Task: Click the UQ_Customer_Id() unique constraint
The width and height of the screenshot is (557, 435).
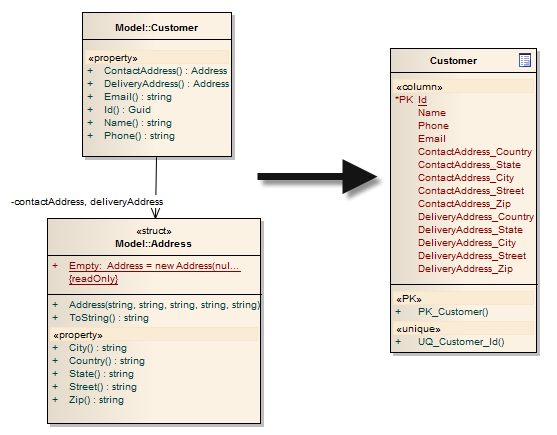Action: tap(461, 342)
